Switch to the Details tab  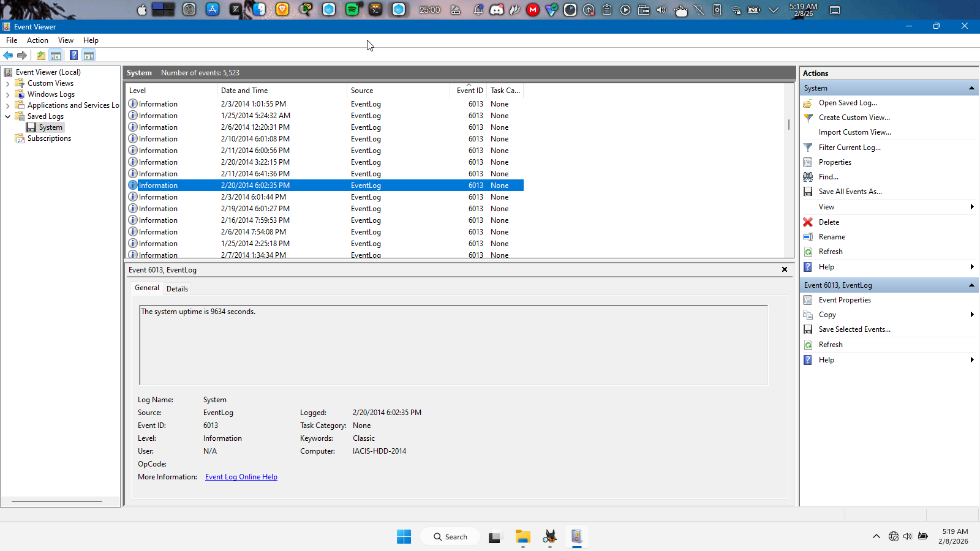177,289
